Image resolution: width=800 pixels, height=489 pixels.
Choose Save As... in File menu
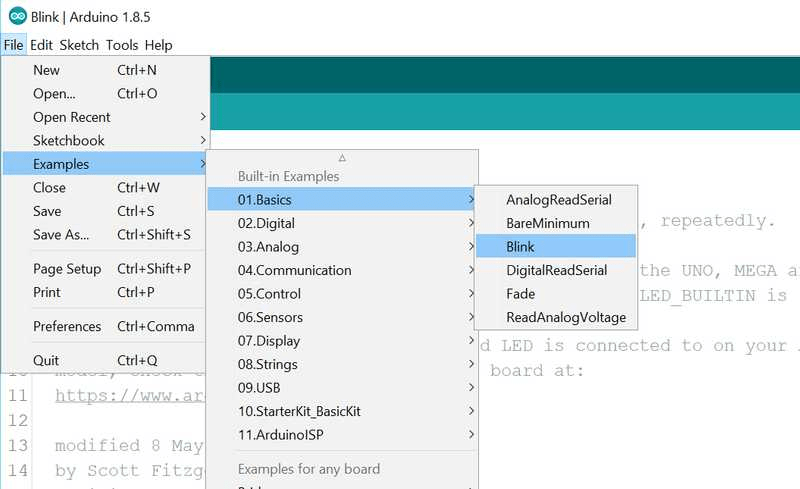click(105, 234)
